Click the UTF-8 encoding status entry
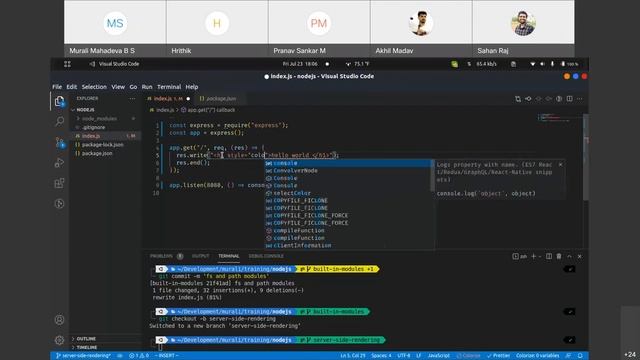The image size is (640, 360). 403,356
